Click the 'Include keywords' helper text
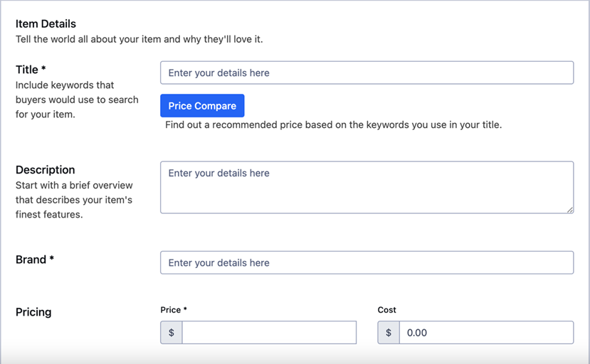590x364 pixels. click(77, 100)
